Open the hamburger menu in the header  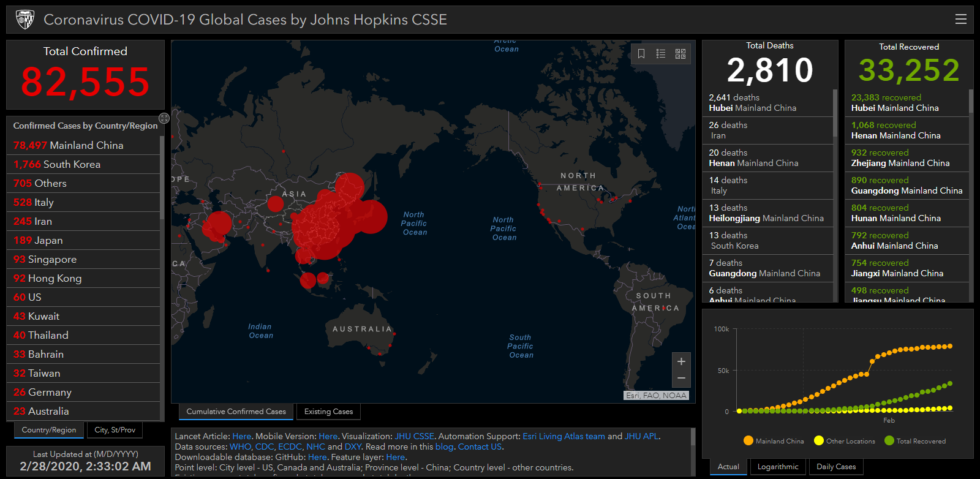pos(961,19)
